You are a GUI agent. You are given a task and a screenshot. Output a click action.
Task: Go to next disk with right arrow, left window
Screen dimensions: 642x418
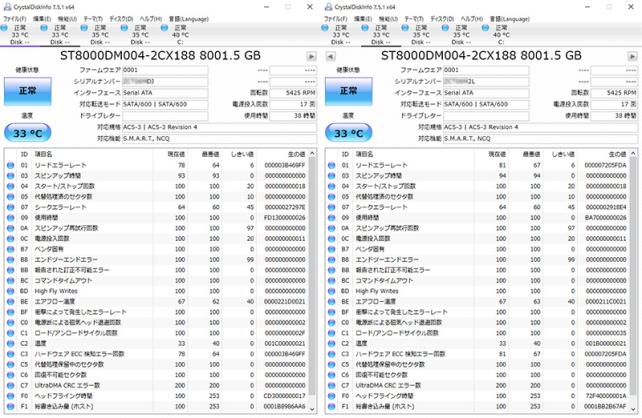(311, 56)
